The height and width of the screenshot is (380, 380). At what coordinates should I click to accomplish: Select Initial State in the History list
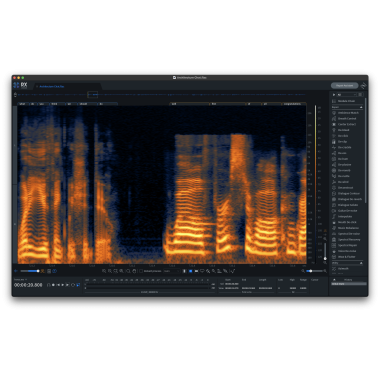click(x=348, y=284)
